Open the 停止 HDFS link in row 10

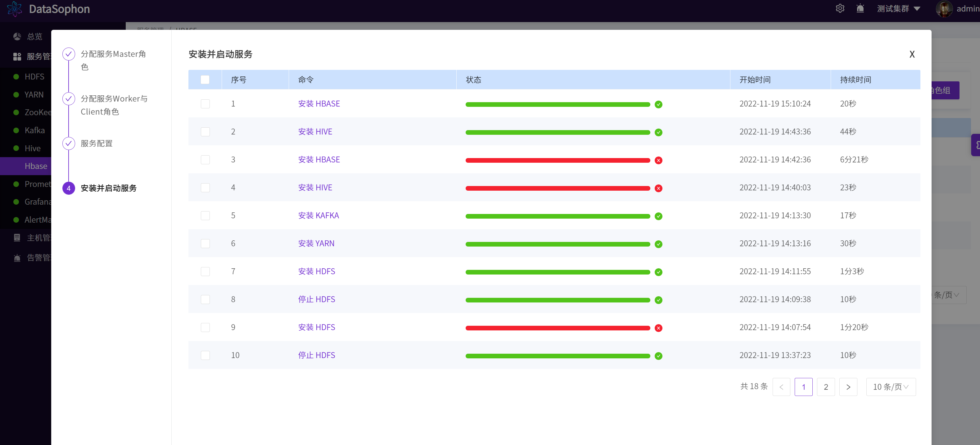317,355
